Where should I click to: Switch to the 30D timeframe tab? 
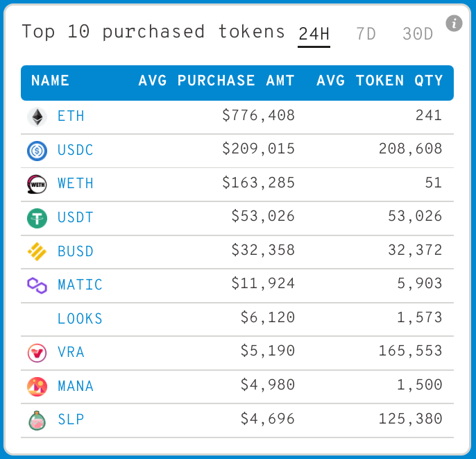pos(418,34)
